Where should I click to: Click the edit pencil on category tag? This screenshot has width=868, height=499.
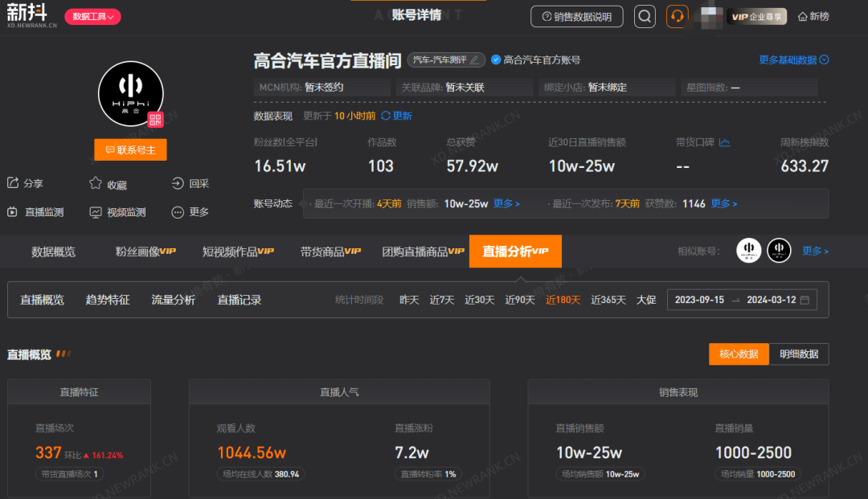(x=475, y=59)
